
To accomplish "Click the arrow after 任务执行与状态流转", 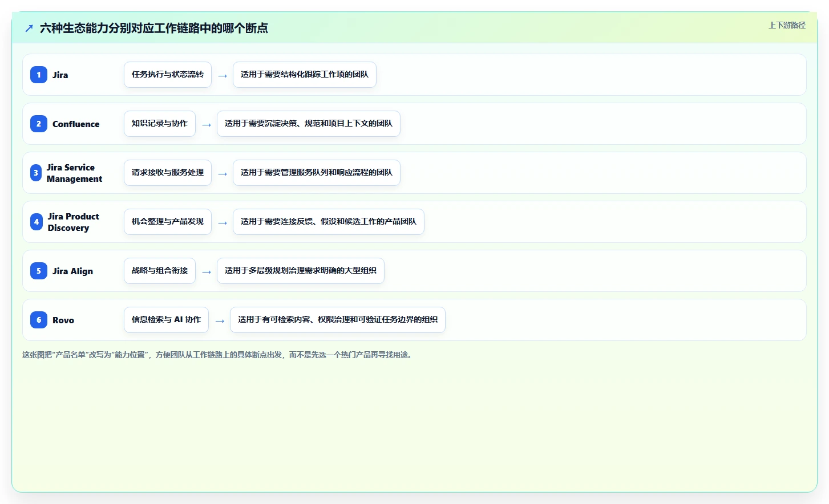I will coord(223,76).
